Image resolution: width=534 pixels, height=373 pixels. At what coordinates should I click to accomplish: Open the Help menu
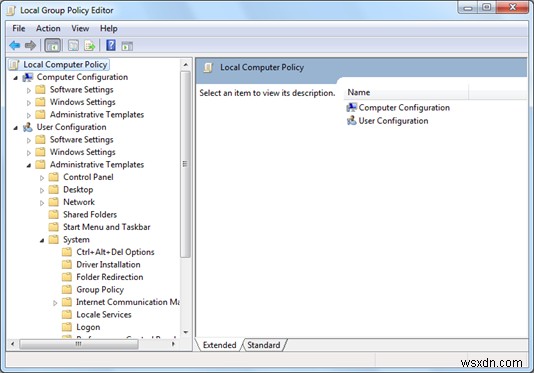[109, 28]
